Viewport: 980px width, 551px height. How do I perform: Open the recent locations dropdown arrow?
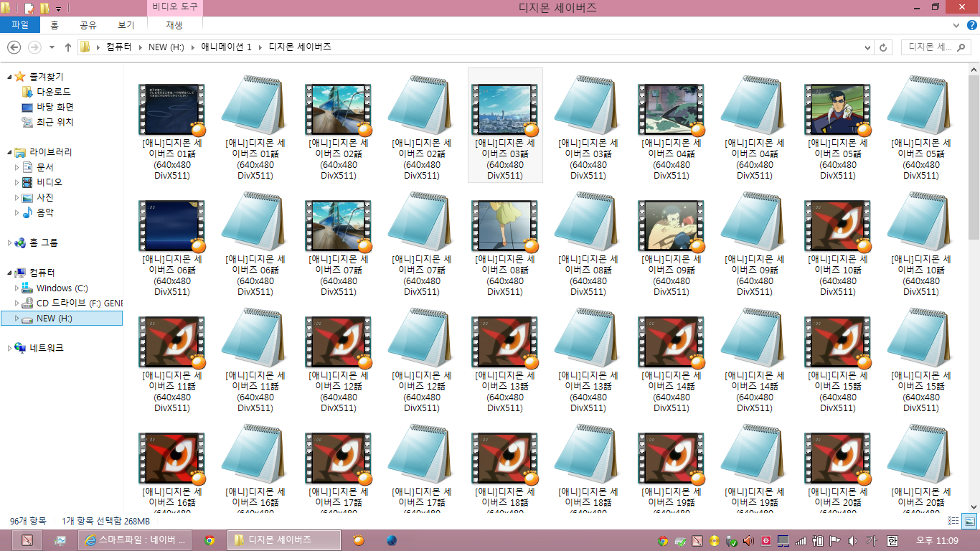click(52, 47)
